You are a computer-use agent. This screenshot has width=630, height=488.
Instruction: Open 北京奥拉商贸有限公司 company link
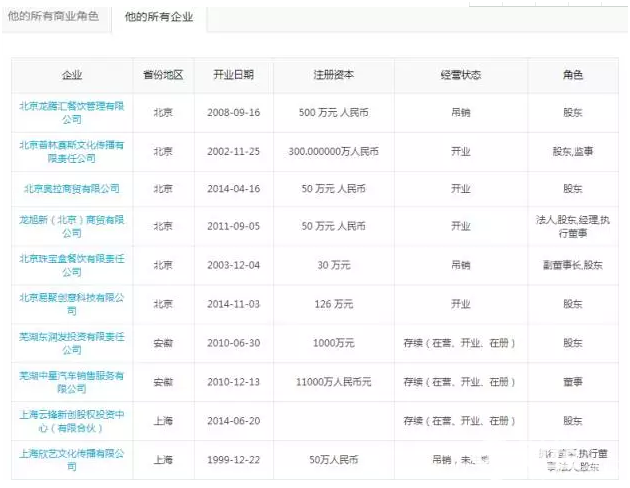(x=72, y=189)
